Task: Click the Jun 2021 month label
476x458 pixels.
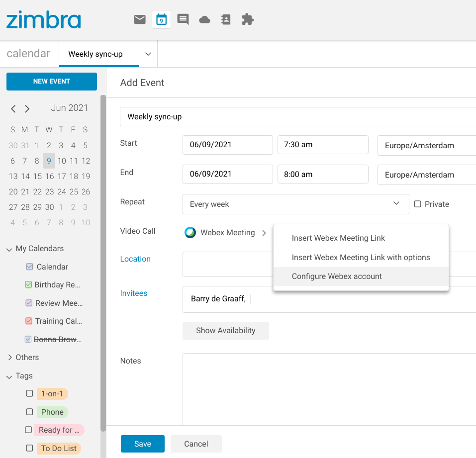Action: point(69,108)
